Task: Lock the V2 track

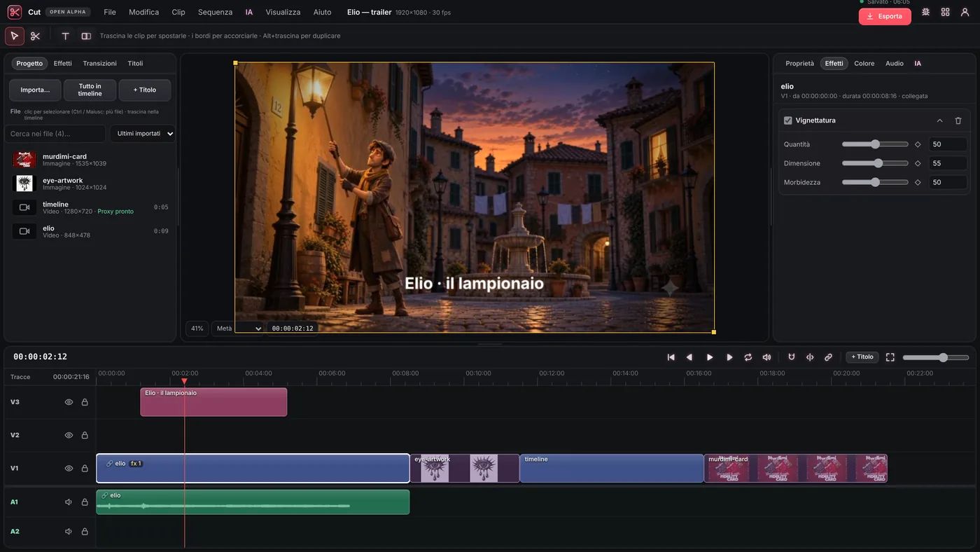Action: [85, 435]
